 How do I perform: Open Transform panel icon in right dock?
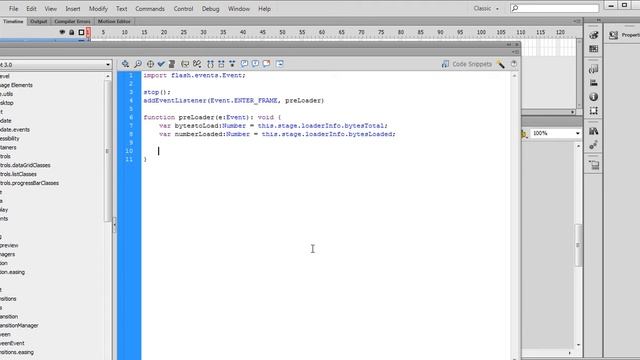pos(593,111)
